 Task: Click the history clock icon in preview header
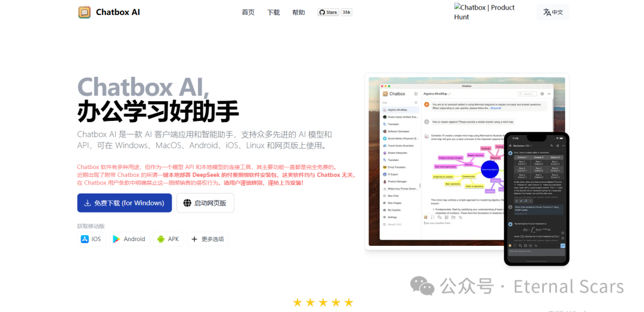tap(542, 94)
